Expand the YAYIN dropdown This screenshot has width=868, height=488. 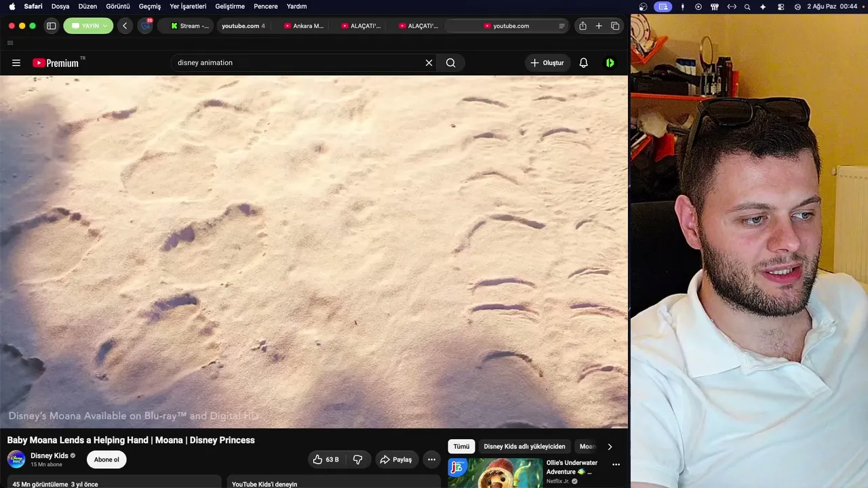(90, 26)
